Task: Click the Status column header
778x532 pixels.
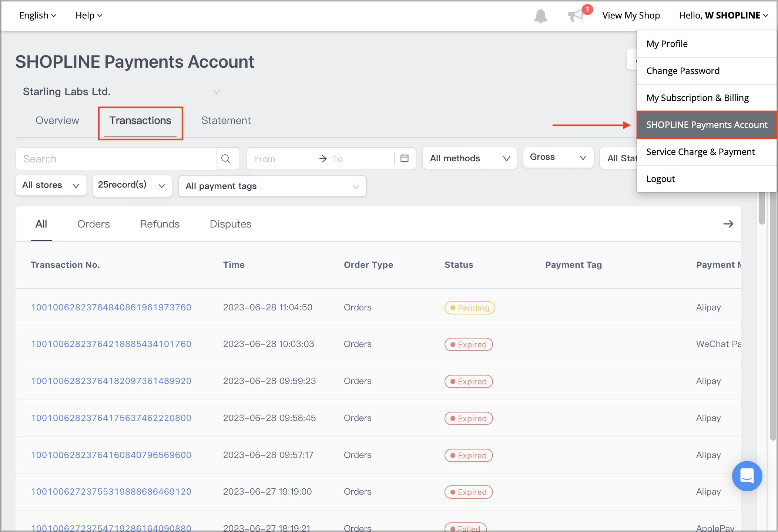Action: (x=459, y=265)
